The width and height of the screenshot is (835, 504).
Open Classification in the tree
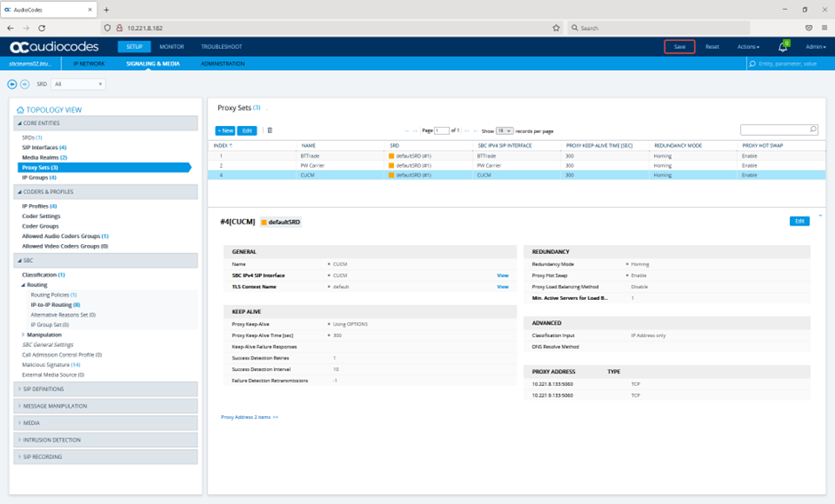click(43, 275)
